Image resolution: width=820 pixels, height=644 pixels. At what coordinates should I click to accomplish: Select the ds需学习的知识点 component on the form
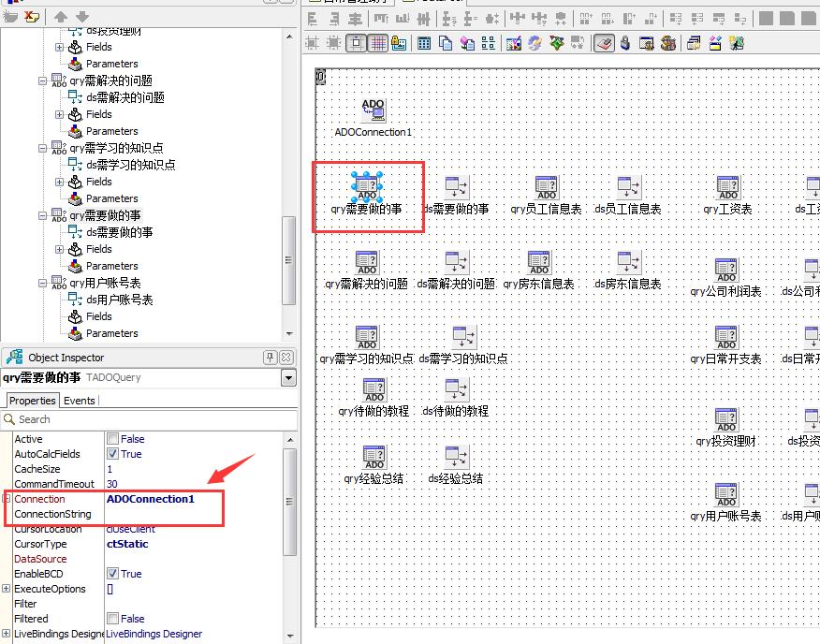click(464, 337)
